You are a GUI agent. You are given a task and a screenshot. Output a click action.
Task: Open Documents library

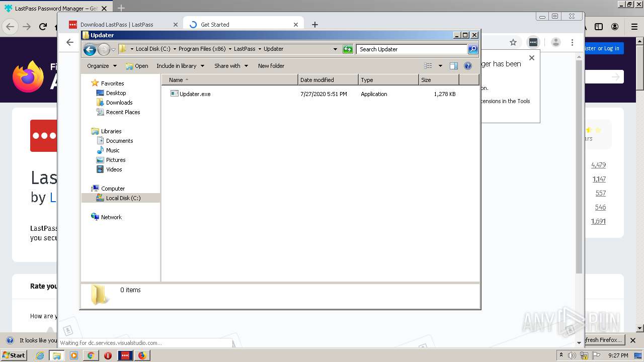(x=119, y=141)
